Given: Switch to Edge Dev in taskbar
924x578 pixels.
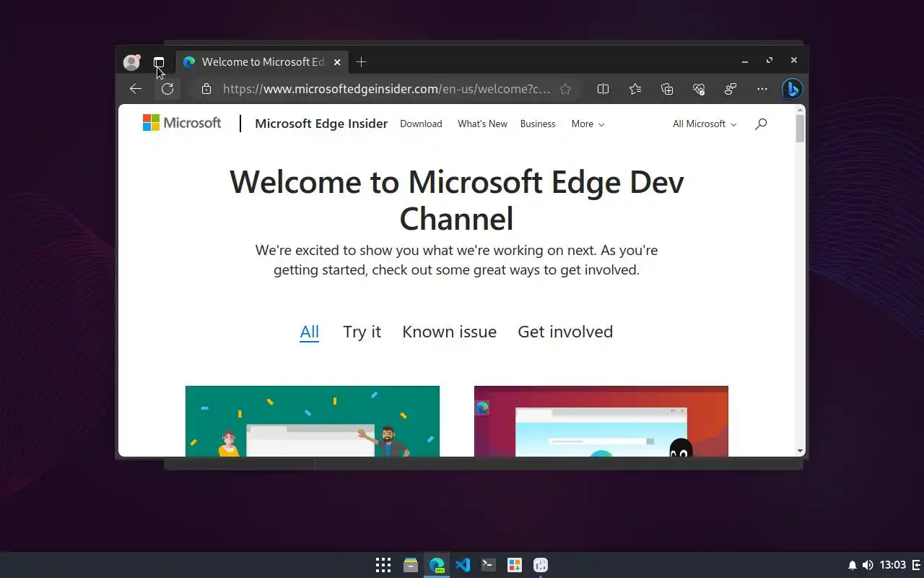Looking at the screenshot, I should click(437, 565).
